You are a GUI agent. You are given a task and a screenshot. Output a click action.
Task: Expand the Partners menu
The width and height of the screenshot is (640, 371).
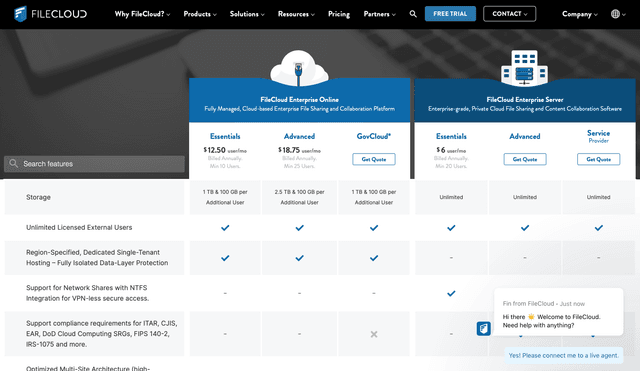point(380,14)
